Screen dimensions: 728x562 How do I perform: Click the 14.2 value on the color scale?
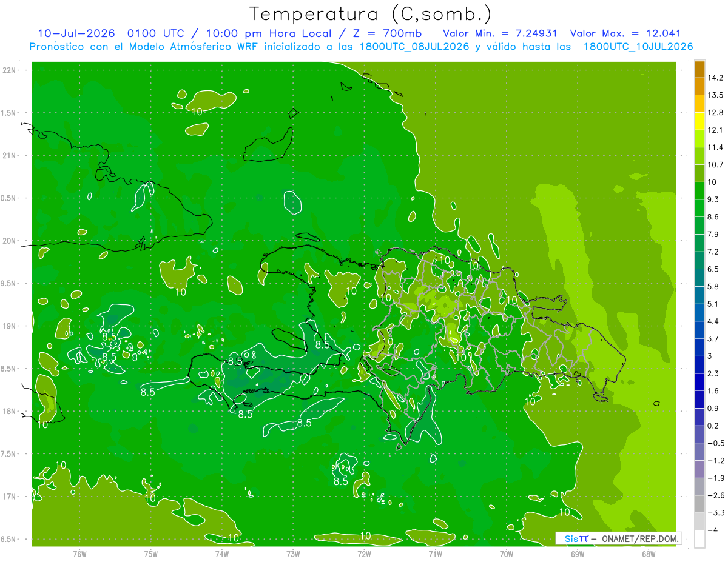715,78
